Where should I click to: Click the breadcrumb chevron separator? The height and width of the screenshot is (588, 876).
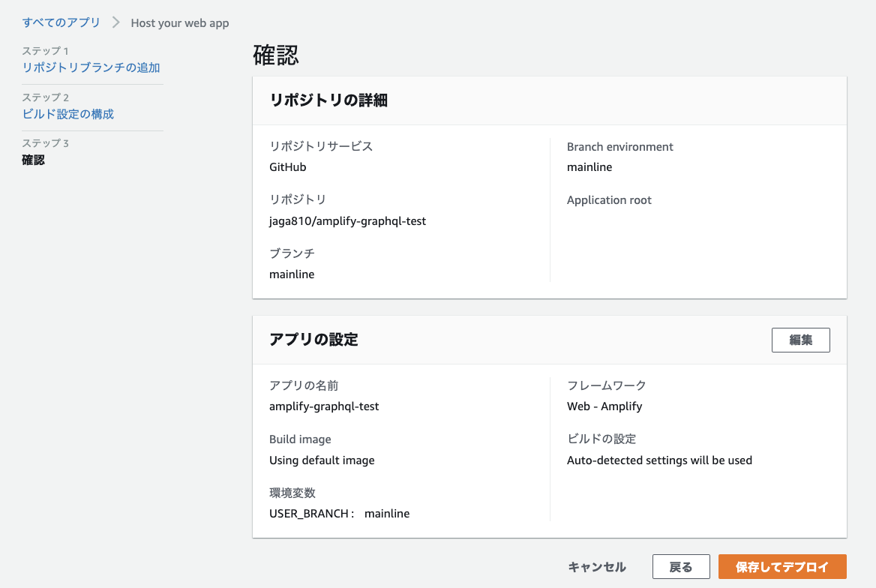point(115,23)
